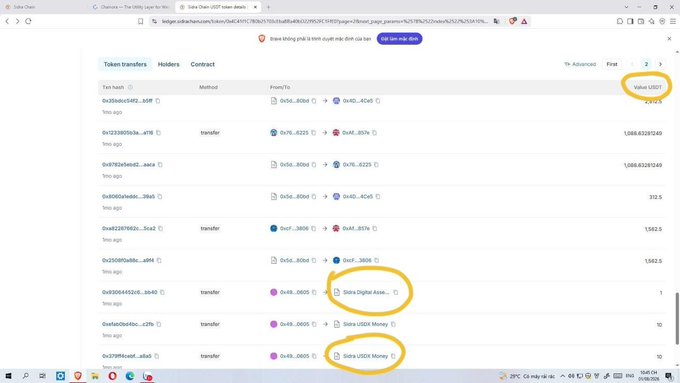Copy recipient 0xAf...857e in the a116 row
680x383 pixels.
(375, 133)
